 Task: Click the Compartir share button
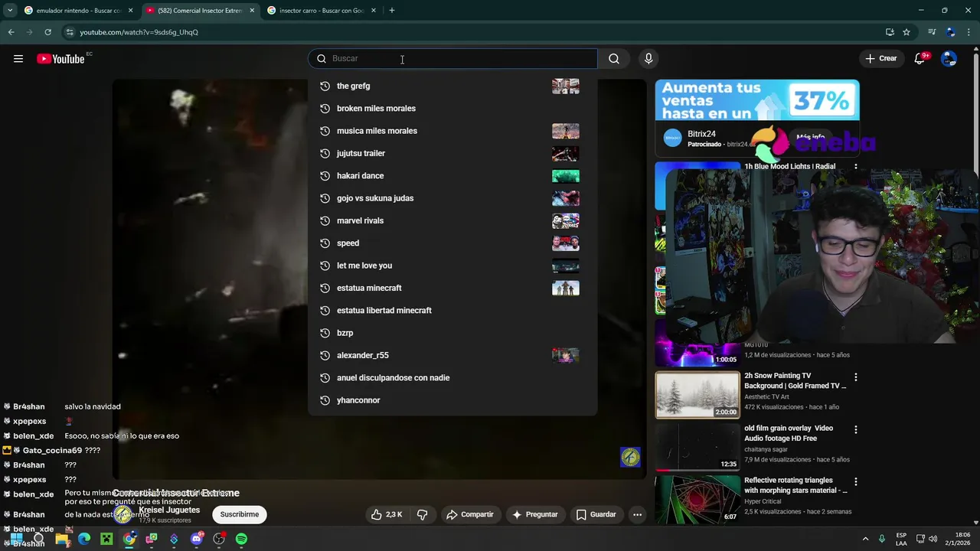click(x=470, y=514)
